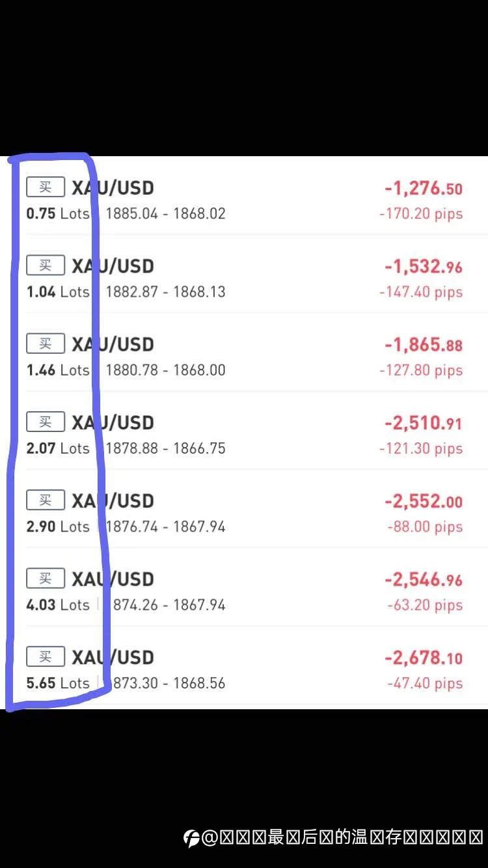
Task: Open the XAU/USD position with loss -1,532.96
Action: [244, 274]
